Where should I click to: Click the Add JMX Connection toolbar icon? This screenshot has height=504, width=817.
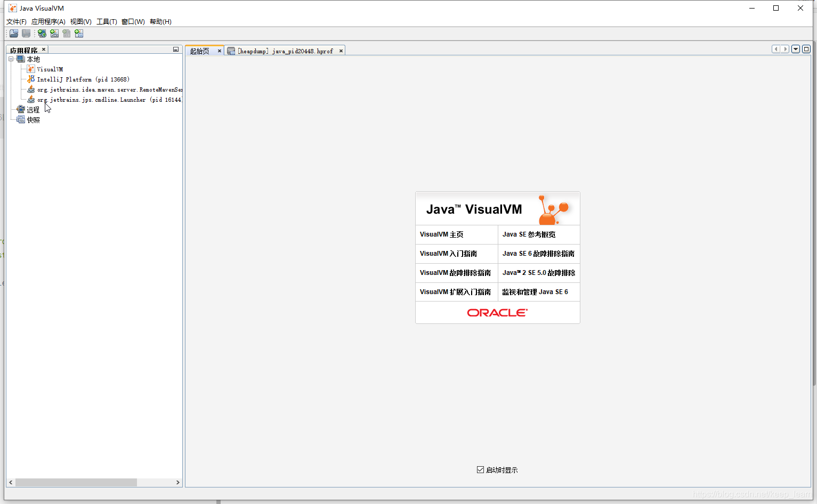(x=54, y=34)
